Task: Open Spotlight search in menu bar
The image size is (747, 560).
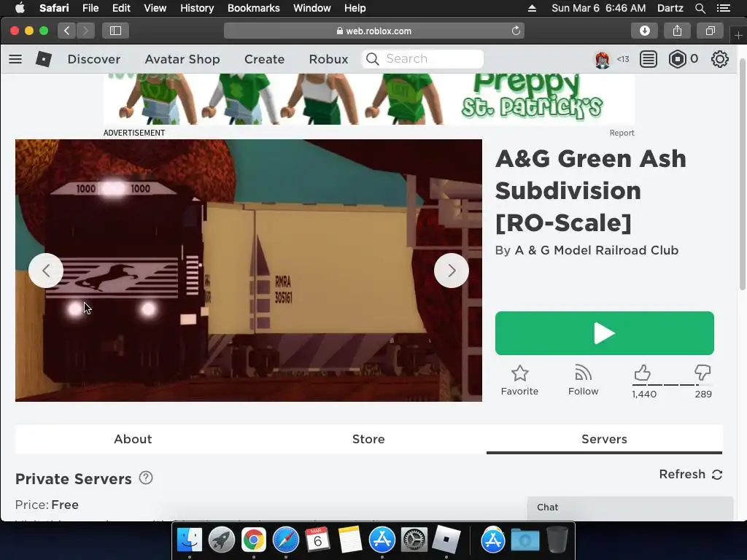Action: [x=700, y=8]
